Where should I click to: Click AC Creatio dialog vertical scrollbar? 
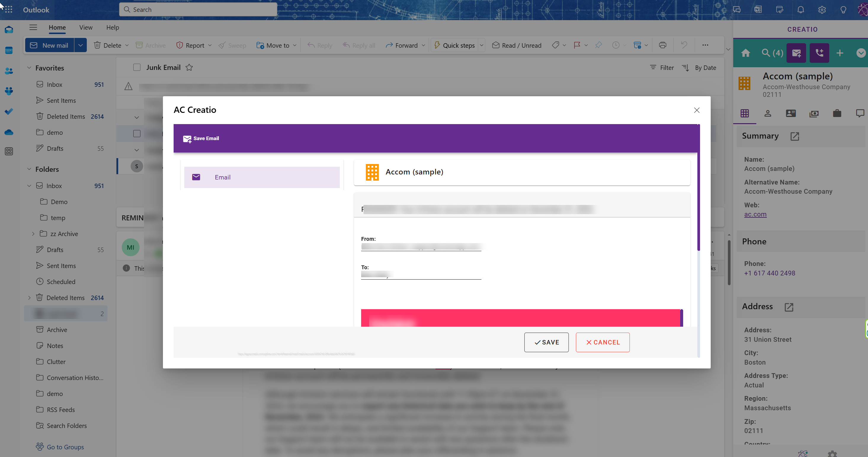(699, 187)
